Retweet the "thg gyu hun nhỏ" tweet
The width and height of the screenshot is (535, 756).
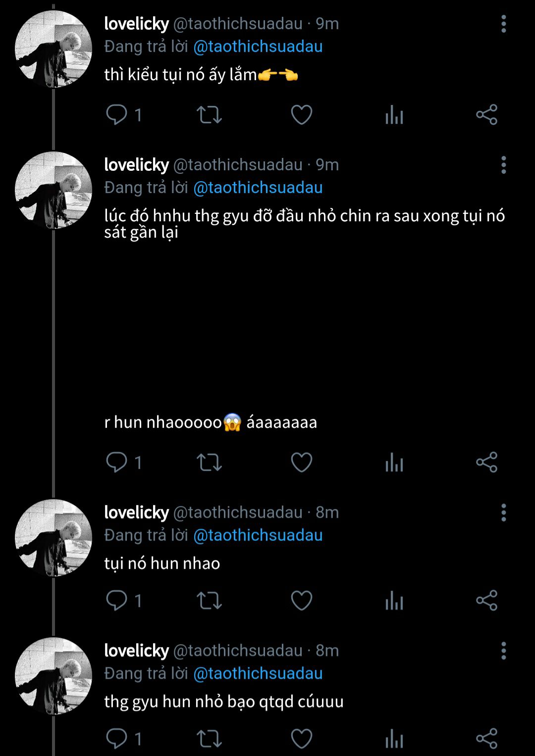209,739
